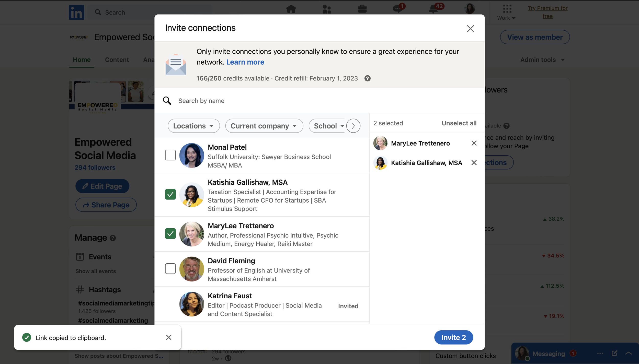Click the Edit Page button

[x=102, y=186]
